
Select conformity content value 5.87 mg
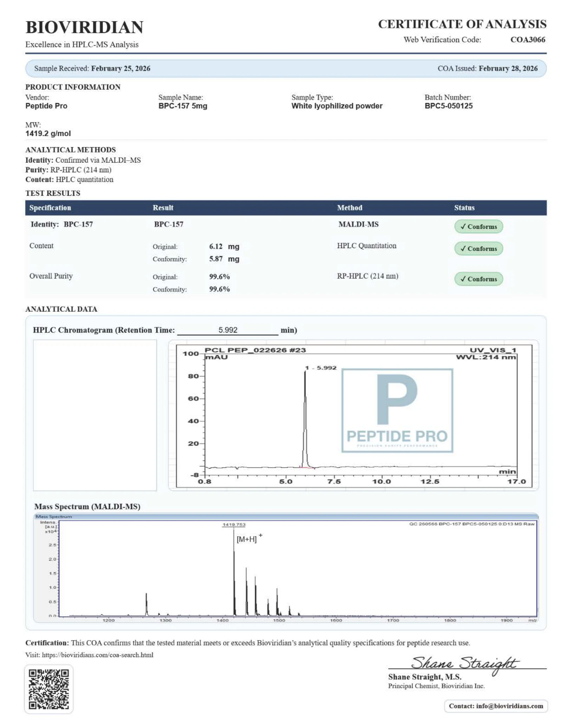coord(224,259)
